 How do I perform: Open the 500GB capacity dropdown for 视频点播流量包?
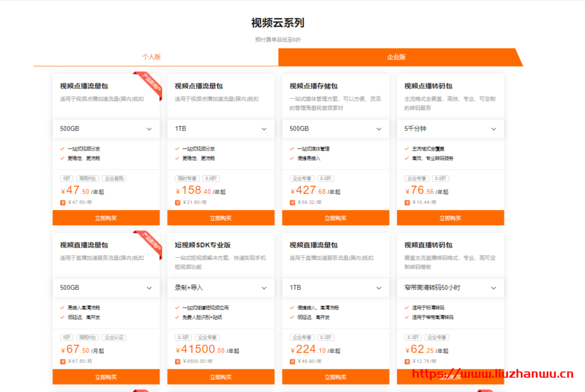click(106, 129)
